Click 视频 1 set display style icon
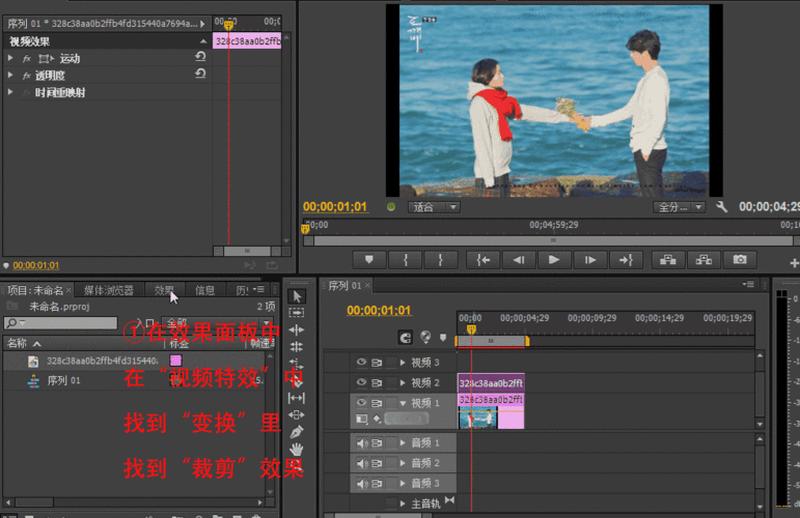The height and width of the screenshot is (518, 800). [x=361, y=419]
